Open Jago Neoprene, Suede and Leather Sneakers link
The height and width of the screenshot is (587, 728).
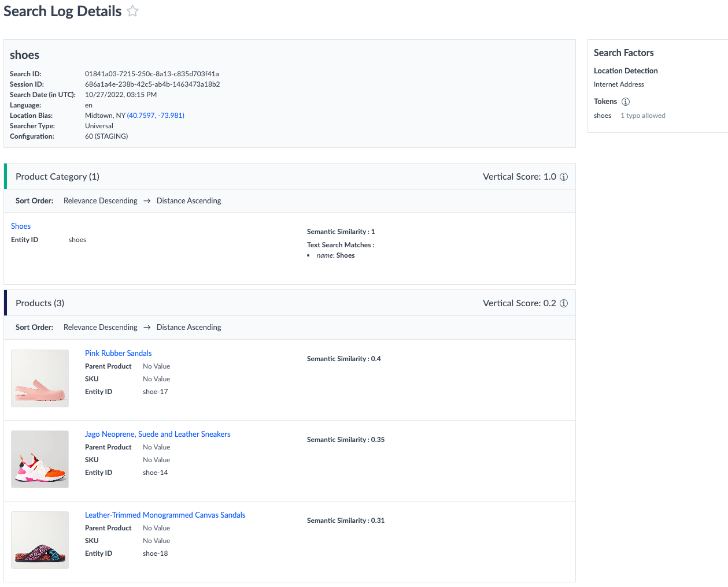(x=157, y=434)
